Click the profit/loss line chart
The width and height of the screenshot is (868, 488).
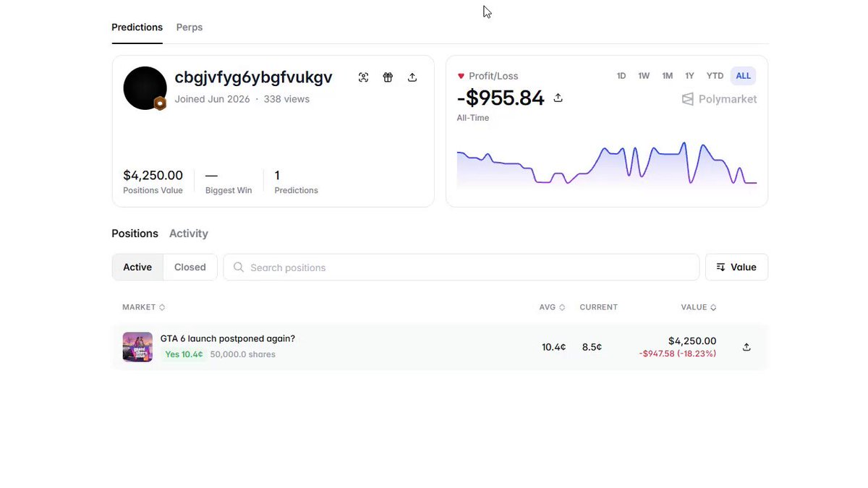(x=606, y=163)
